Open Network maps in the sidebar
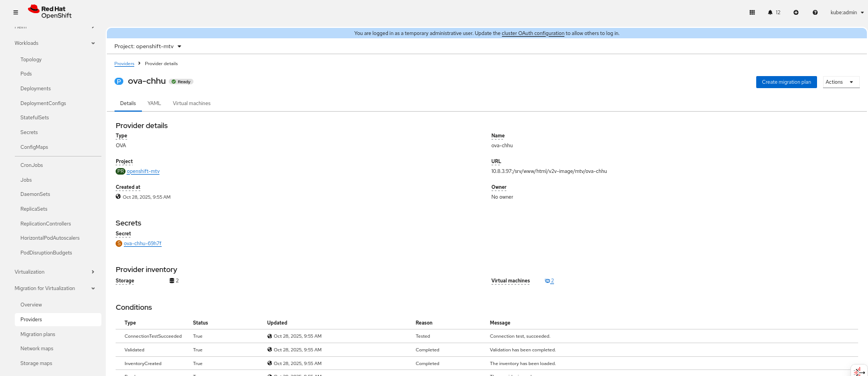 coord(37,348)
